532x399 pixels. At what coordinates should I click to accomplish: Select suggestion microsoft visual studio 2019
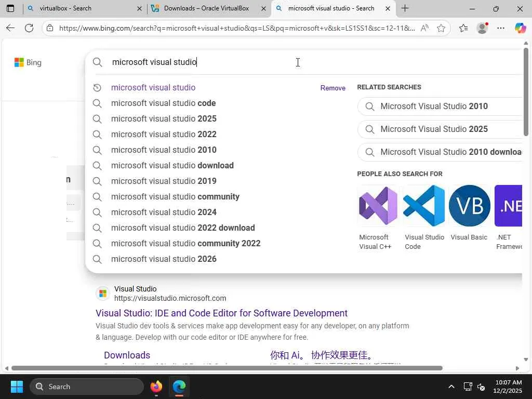point(164,181)
